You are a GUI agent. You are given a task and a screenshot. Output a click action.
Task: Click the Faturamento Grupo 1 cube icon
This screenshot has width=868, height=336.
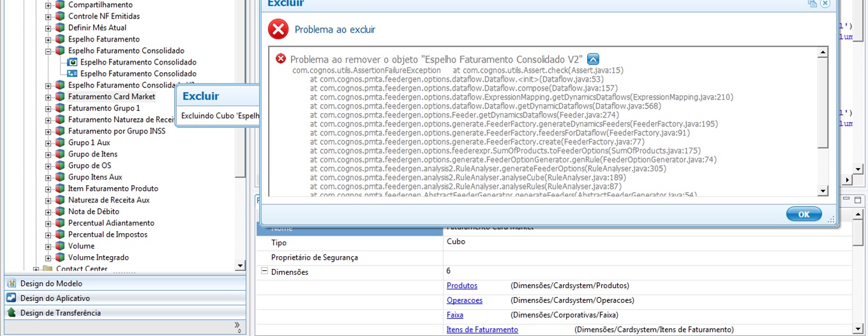[60, 108]
